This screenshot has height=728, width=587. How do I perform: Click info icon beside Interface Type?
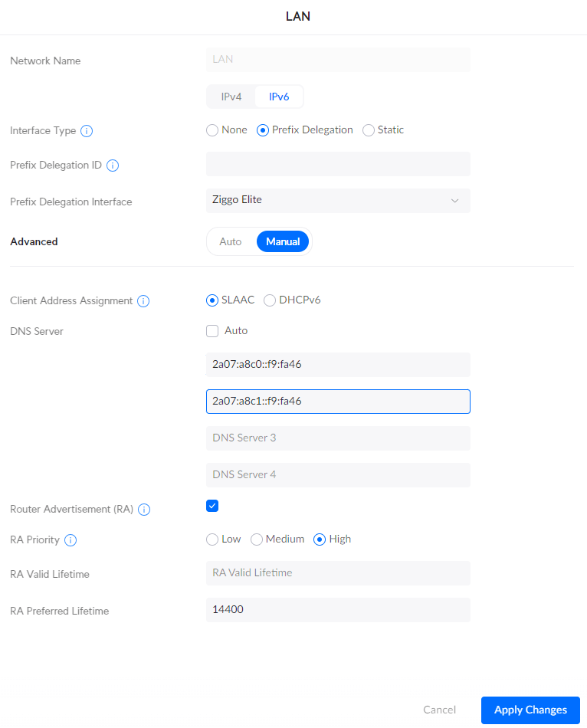coord(87,131)
